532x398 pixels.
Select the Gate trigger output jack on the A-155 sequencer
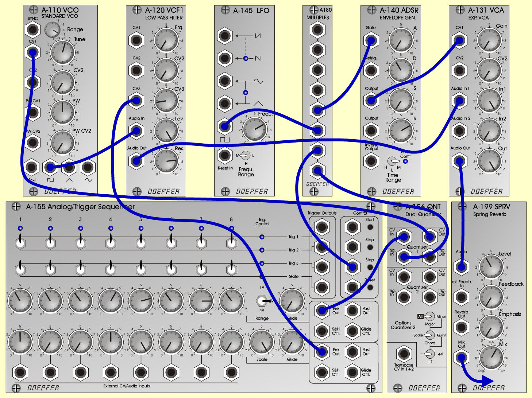coord(322,287)
